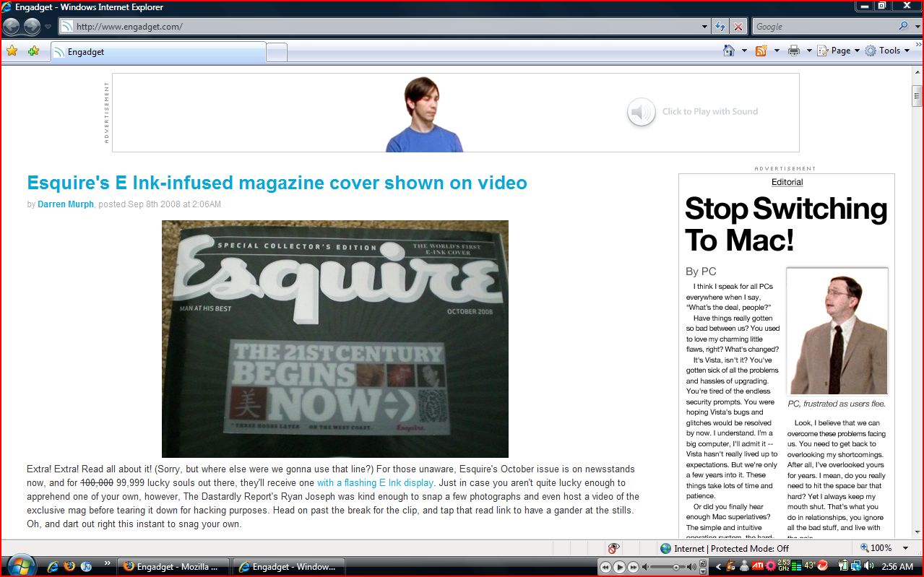
Task: Expand the Quick Launch overflow chevron
Action: coord(108,563)
